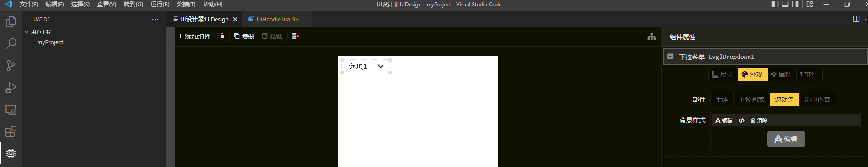Close the UI设计器:UiDesign tab
This screenshot has width=868, height=167.
[235, 19]
